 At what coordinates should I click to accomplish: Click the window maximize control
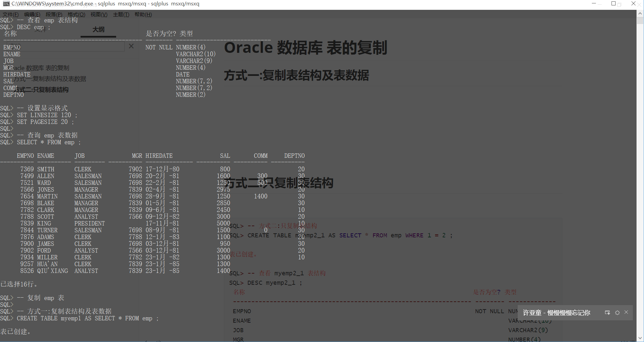pos(614,4)
